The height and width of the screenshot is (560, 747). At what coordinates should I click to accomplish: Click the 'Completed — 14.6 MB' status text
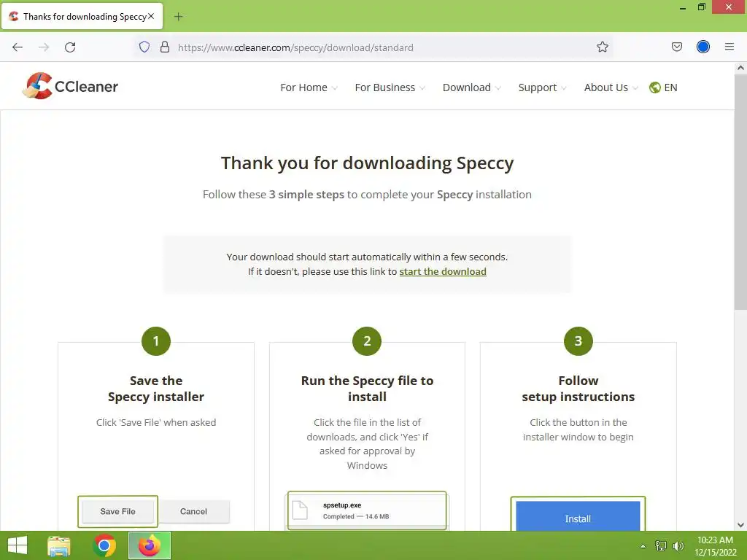tap(356, 517)
